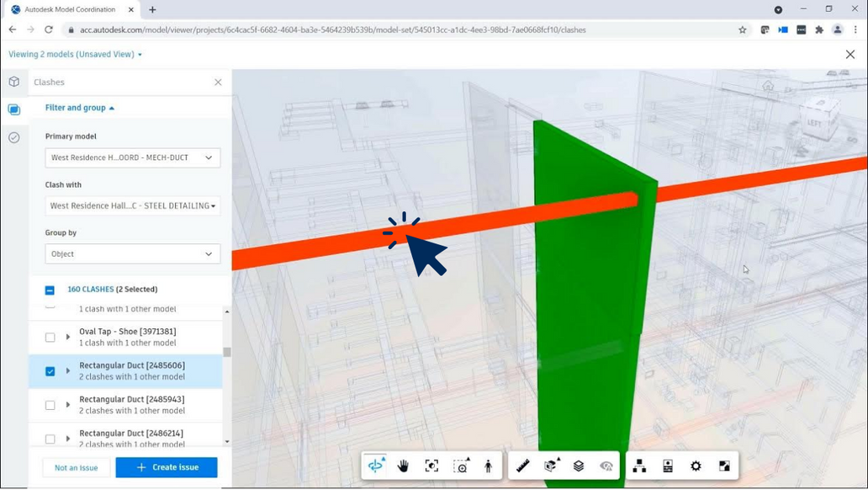
Task: Expand Rectangular Duct [2485606] clash group
Action: pos(68,371)
